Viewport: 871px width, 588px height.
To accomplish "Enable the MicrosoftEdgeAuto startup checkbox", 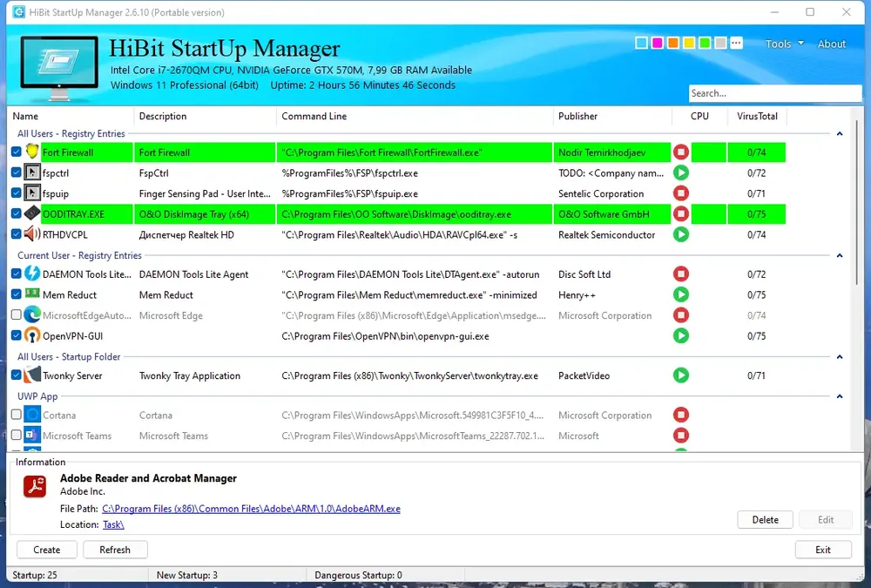I will 16,315.
